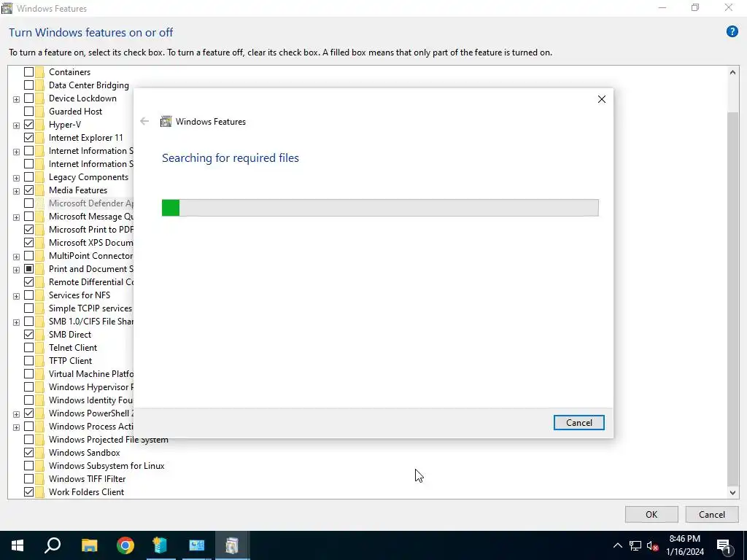Open the Control Panel taskbar icon
747x560 pixels.
tap(196, 545)
